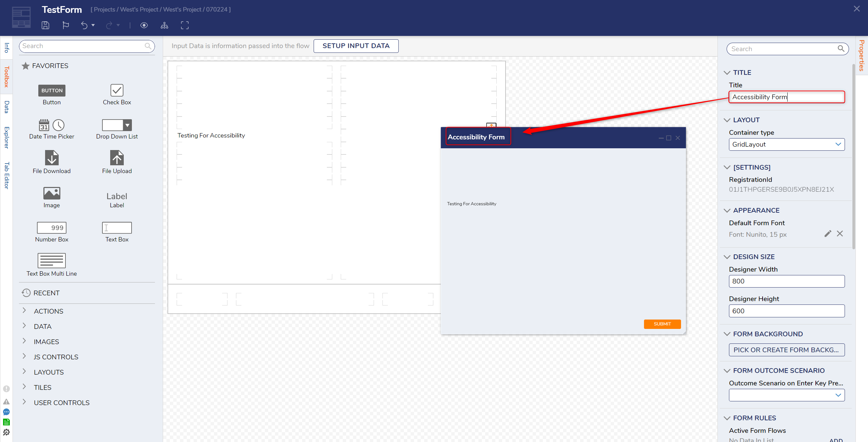Screen dimensions: 868x442
Task: Click the flag checkpoint icon in toolbar
Action: coord(66,25)
